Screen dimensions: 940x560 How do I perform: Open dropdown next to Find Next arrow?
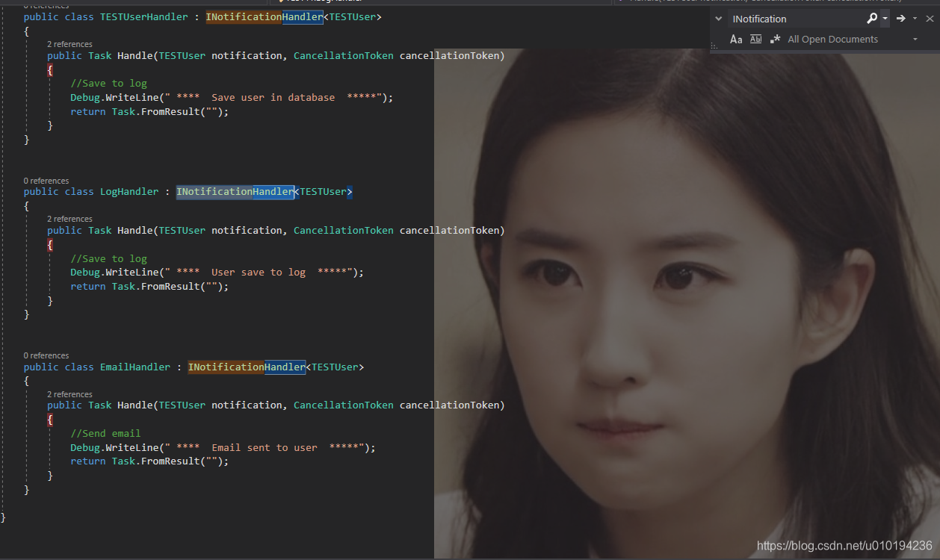pos(915,19)
